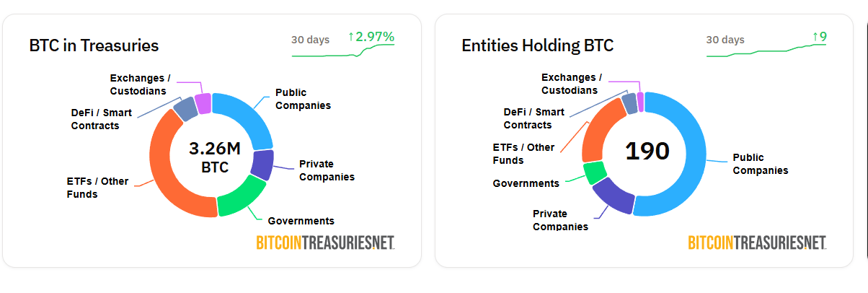Click the 3.26M BTC center total
Viewport: 868px width, 293px height.
click(x=214, y=158)
